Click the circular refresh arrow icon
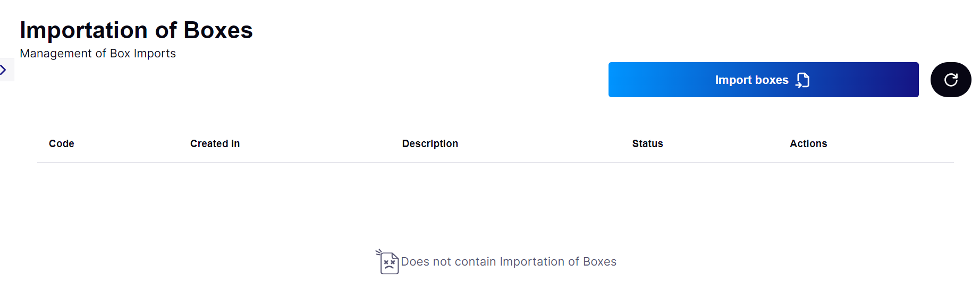 [x=951, y=80]
